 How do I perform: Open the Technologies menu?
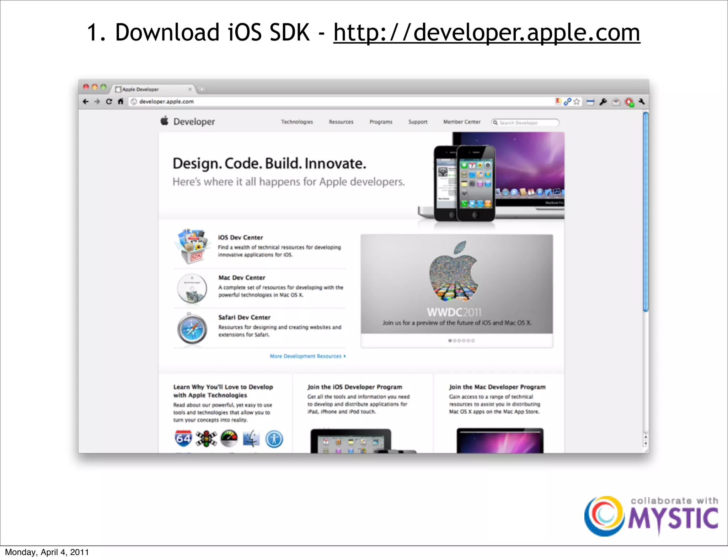coord(297,122)
